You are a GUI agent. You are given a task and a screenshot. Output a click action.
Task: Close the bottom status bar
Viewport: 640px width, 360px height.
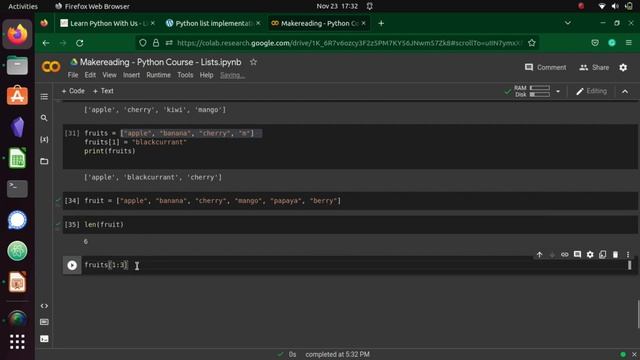click(x=634, y=354)
